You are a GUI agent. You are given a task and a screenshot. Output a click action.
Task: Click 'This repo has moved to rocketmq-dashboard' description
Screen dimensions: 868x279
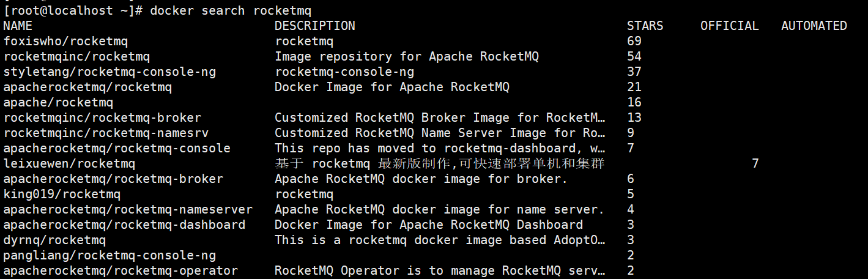click(x=440, y=148)
